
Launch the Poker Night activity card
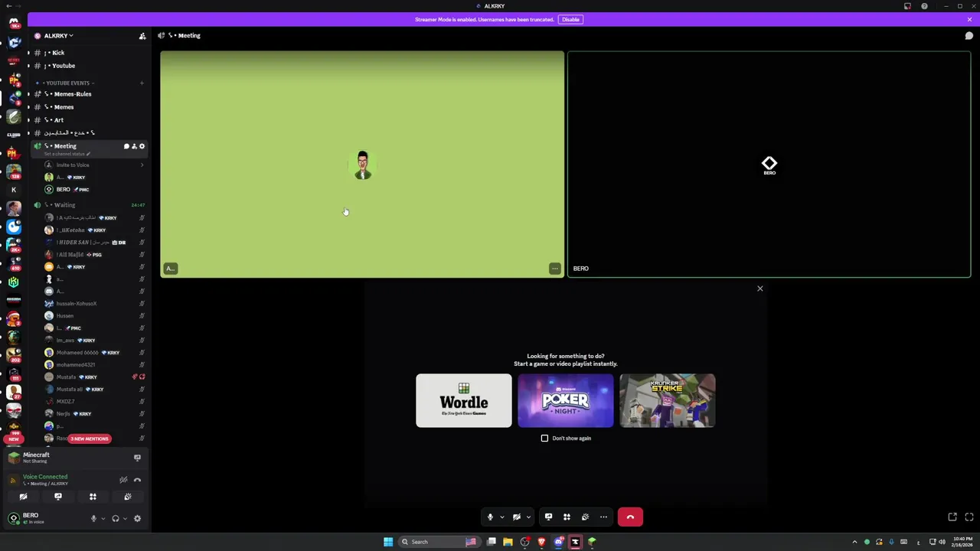pyautogui.click(x=566, y=400)
